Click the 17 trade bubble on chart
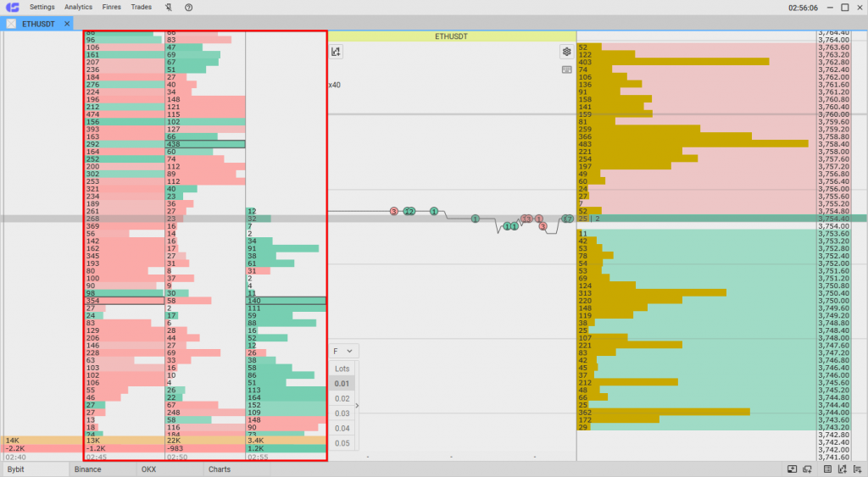Screen dimensions: 868x477 (567, 219)
